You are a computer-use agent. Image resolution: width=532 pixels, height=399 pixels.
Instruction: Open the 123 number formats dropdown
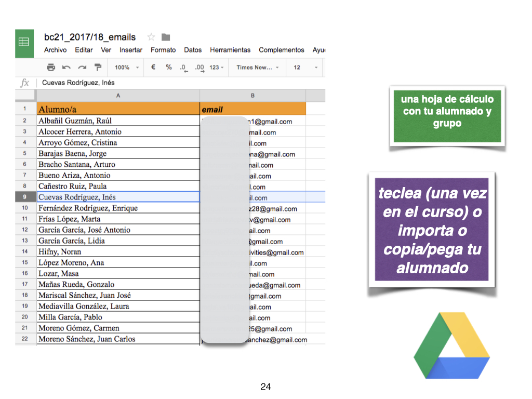point(217,68)
